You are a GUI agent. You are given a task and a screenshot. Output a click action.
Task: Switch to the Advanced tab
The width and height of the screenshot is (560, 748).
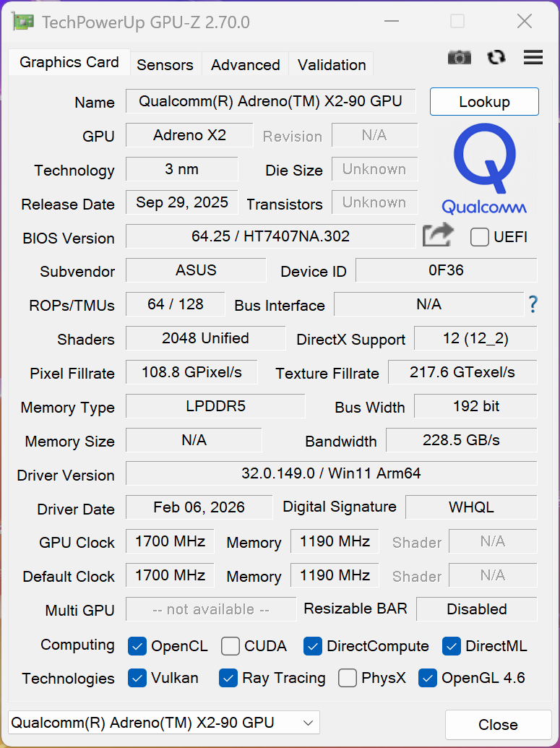245,64
